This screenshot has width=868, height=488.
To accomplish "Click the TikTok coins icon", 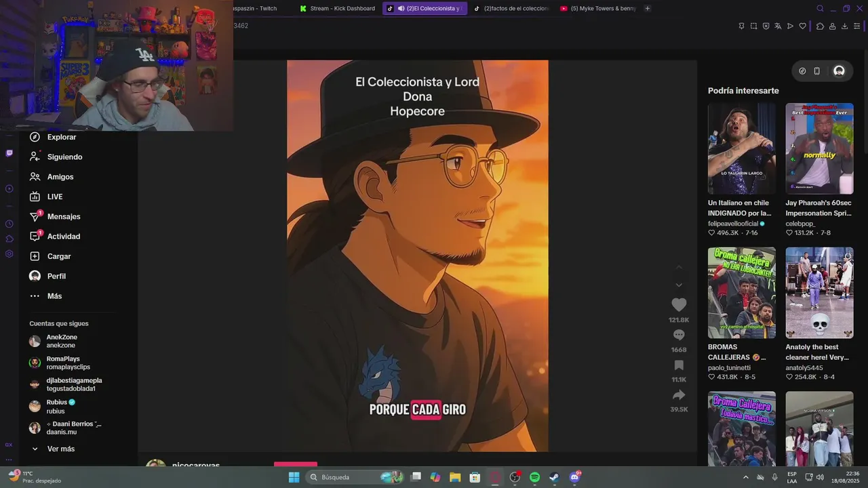I will [802, 70].
